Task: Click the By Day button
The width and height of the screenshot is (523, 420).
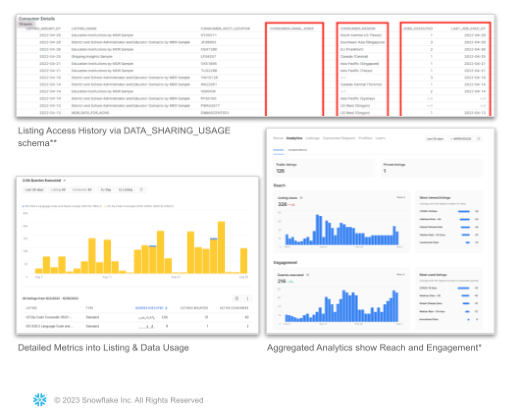Action: click(x=105, y=190)
